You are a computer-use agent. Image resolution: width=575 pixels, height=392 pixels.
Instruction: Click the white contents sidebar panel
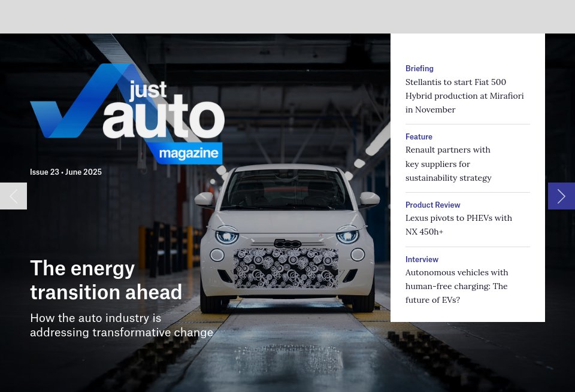tap(468, 177)
